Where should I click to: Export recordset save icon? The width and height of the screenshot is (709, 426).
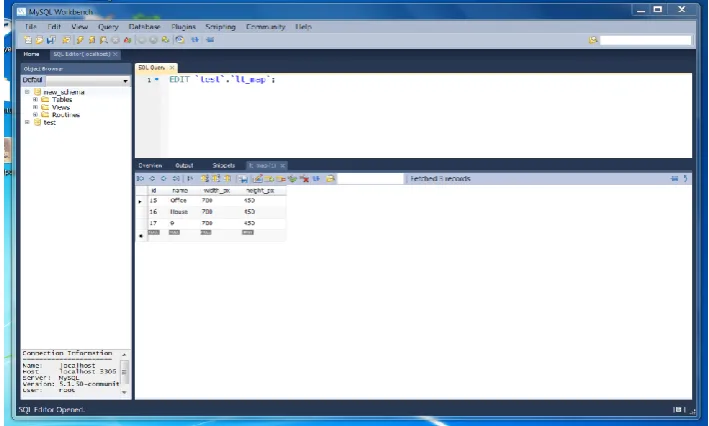click(x=243, y=179)
